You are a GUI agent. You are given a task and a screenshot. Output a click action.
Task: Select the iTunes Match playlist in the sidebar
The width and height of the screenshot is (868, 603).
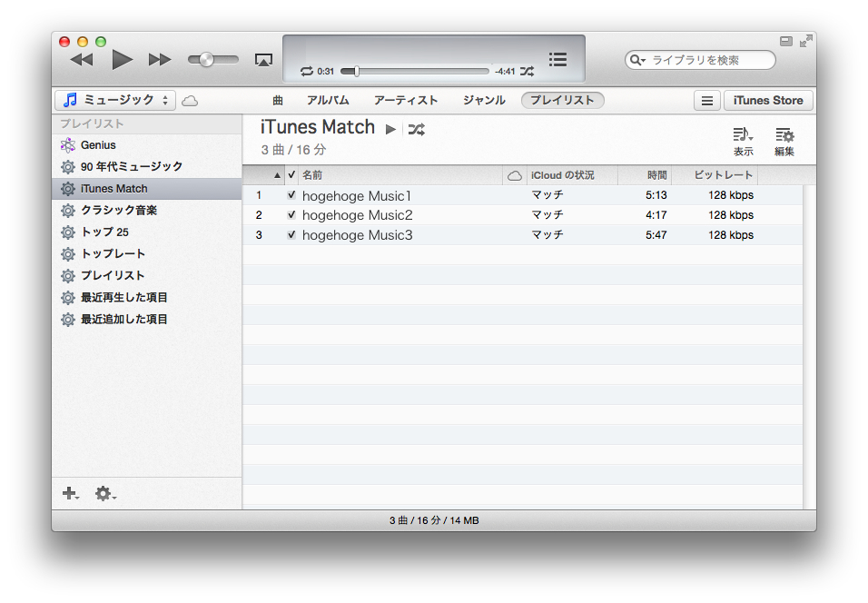click(147, 189)
